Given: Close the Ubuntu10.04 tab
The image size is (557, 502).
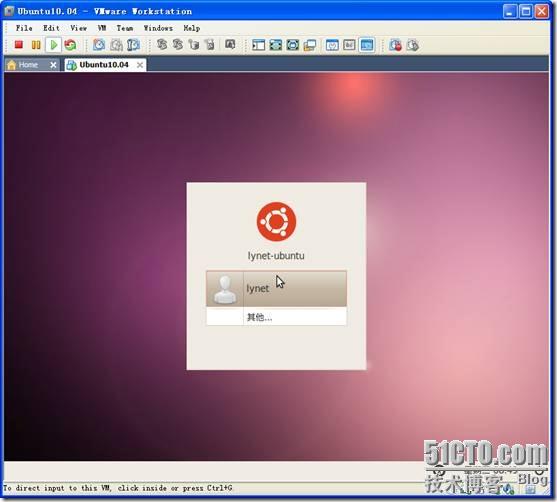Looking at the screenshot, I should point(140,65).
